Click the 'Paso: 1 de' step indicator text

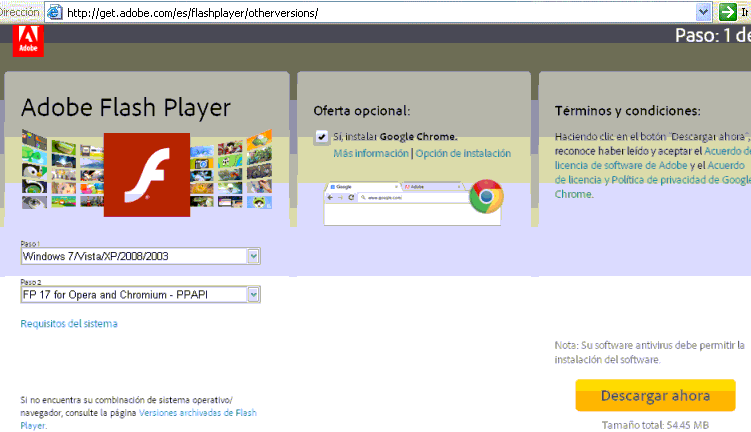[x=713, y=35]
